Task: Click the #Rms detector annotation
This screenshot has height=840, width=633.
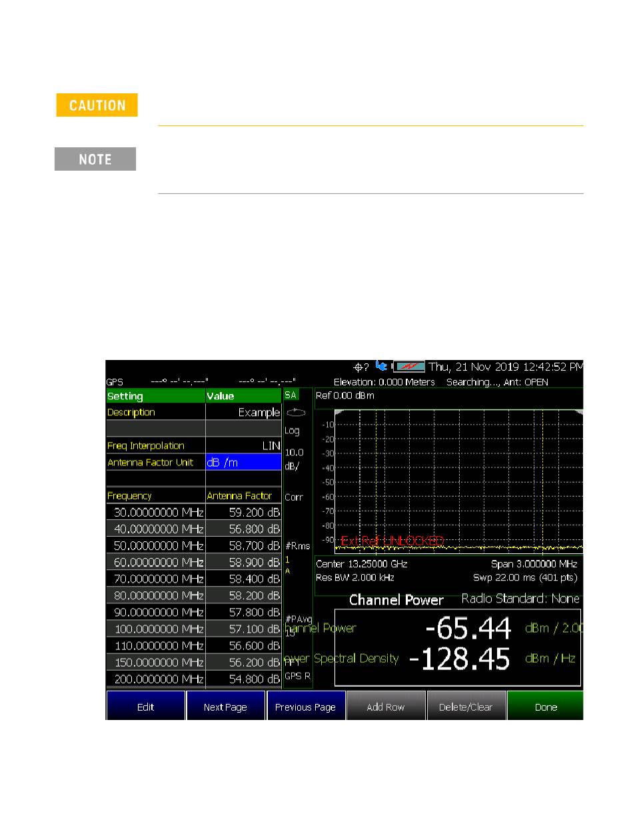Action: (297, 547)
